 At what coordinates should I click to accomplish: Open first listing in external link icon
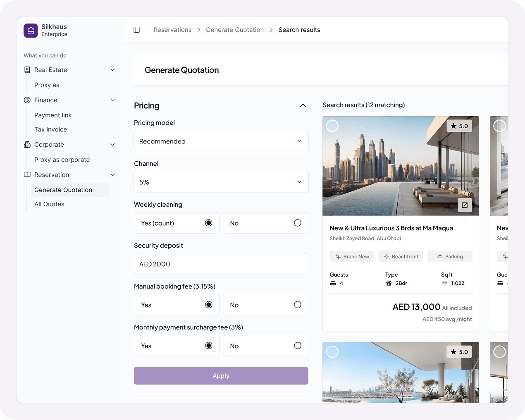coord(465,205)
